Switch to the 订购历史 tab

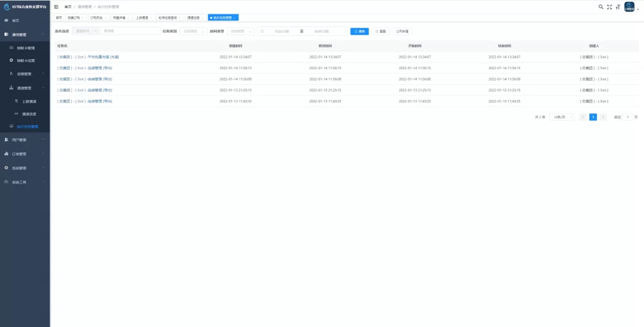(x=98, y=18)
